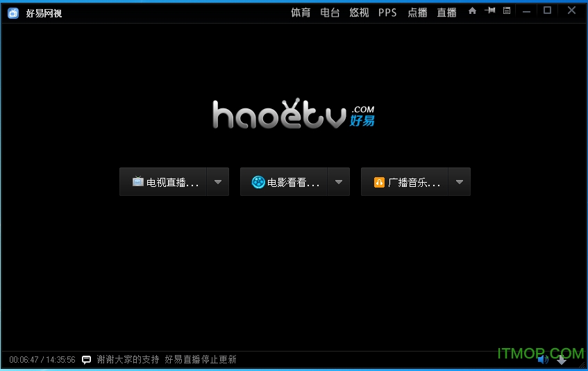Open the PPS menu
The height and width of the screenshot is (371, 588).
[387, 13]
